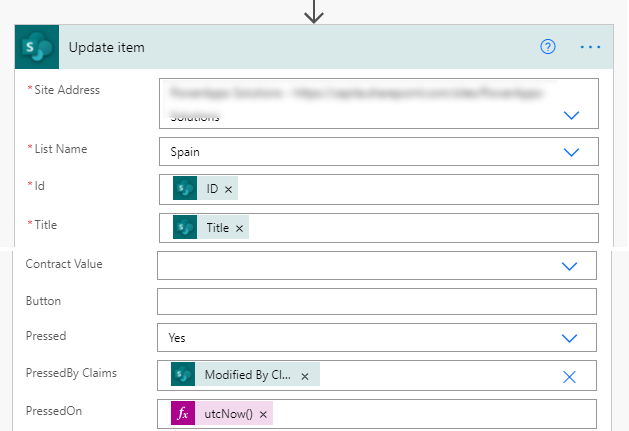Click the Pressed field label
Viewport: 629px width, 431px height.
[46, 336]
